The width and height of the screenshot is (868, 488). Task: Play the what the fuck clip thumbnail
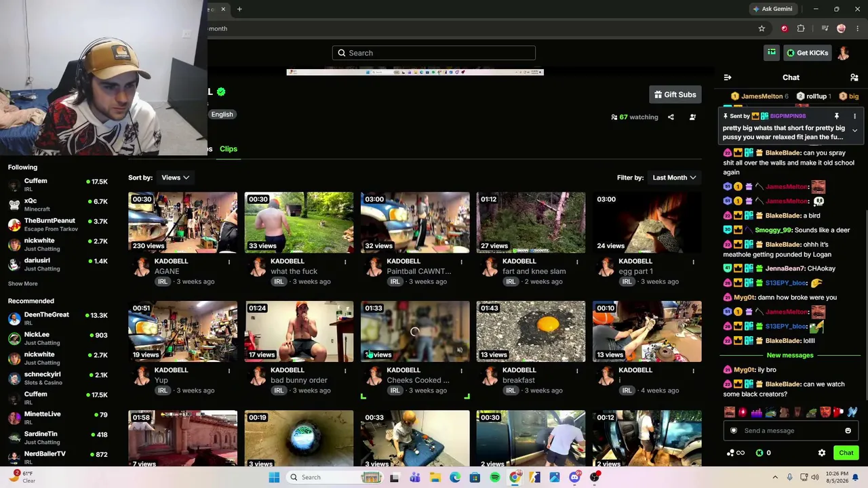[299, 222]
